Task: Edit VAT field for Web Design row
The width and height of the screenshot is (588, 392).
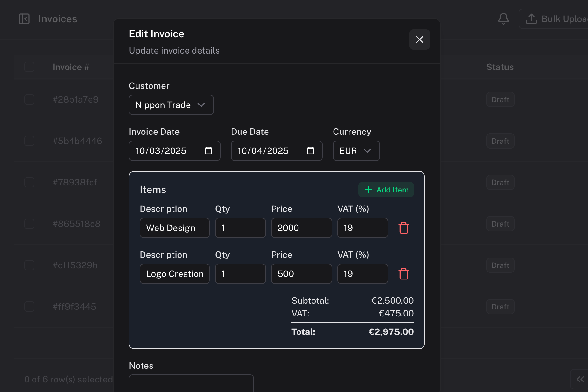Action: pyautogui.click(x=363, y=228)
